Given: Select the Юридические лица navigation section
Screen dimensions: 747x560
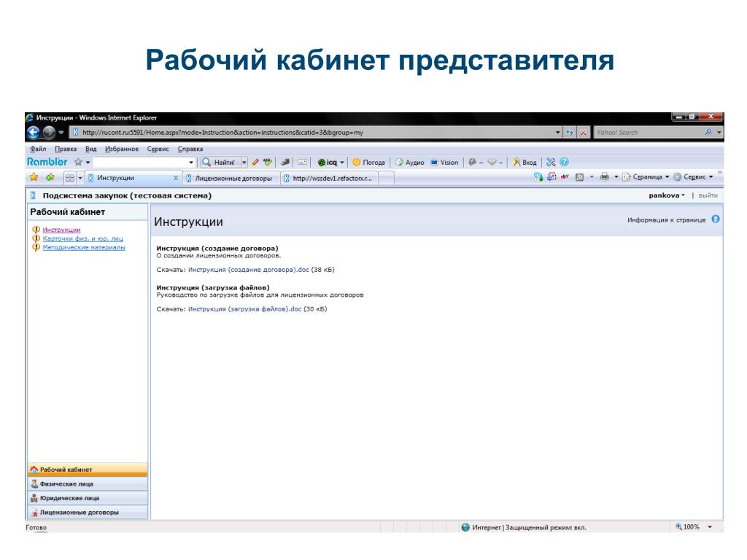Looking at the screenshot, I should pos(88,498).
